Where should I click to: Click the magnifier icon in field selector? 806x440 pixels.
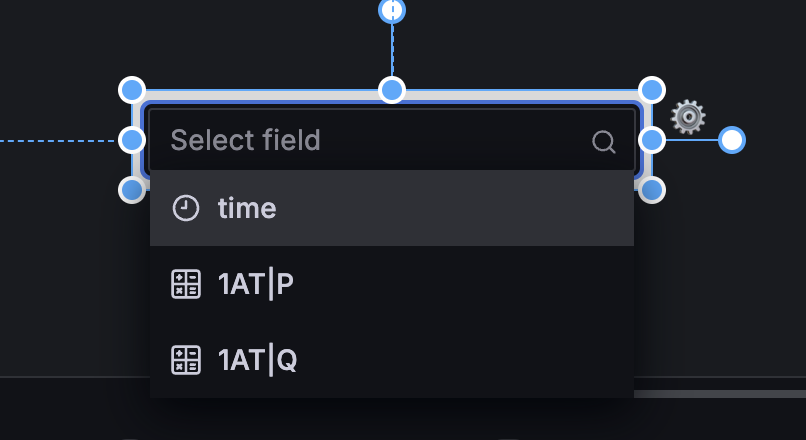(603, 141)
